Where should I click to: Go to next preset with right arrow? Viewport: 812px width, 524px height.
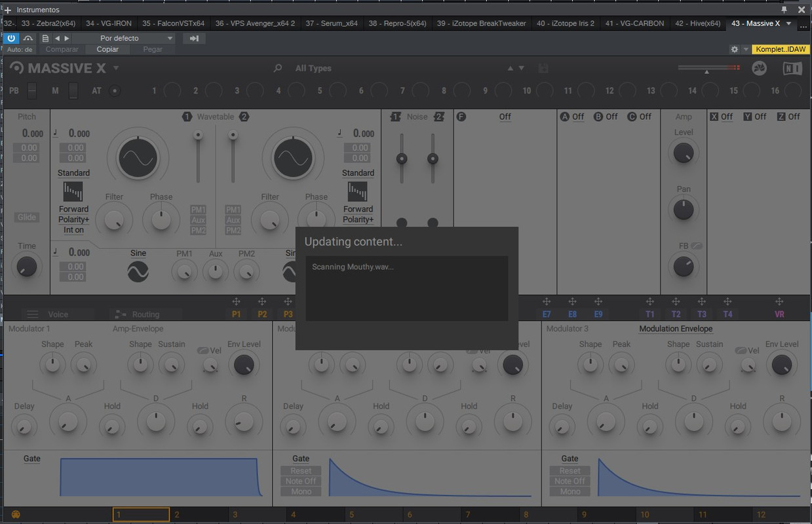coord(66,39)
